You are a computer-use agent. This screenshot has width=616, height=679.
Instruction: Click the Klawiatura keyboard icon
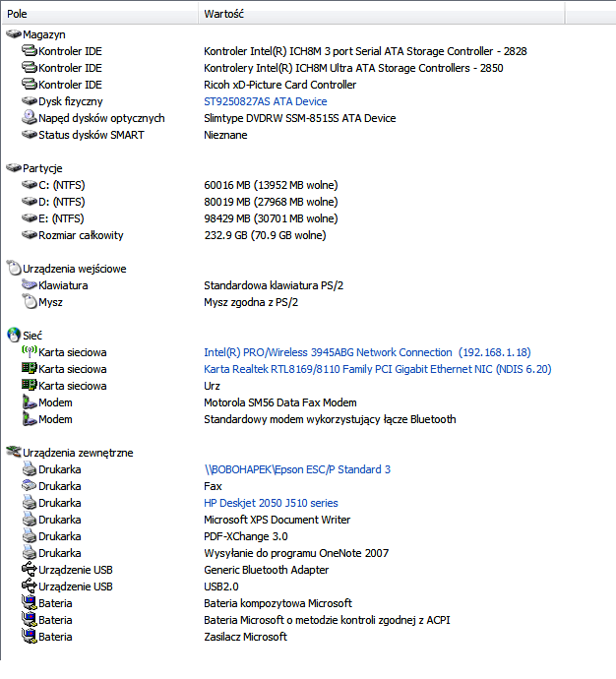pos(30,285)
